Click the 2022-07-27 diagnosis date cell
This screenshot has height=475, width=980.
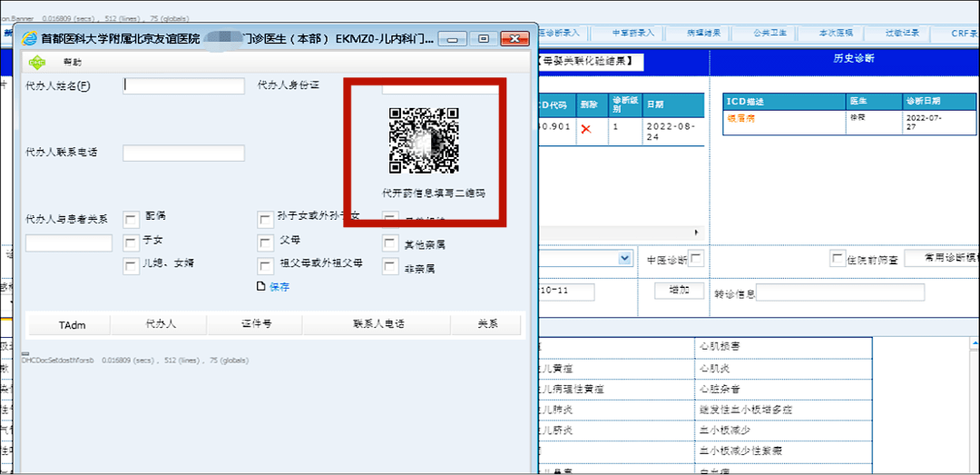[939, 122]
